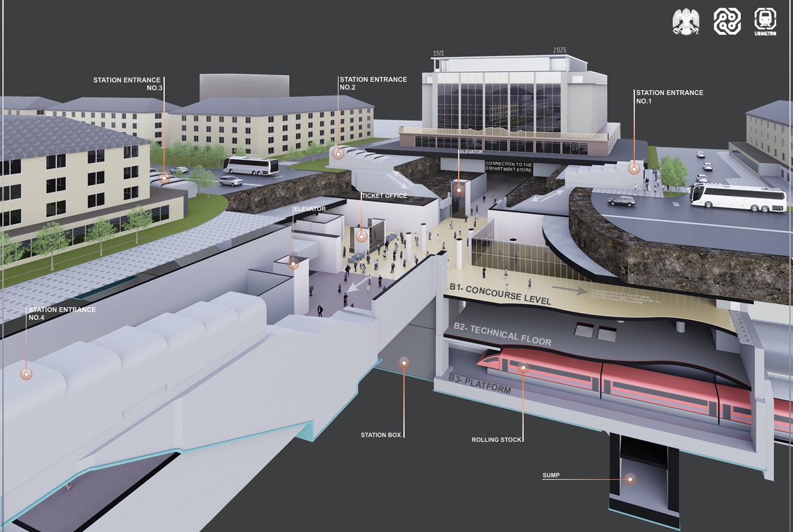
Task: Click the 'ROLLING STOCK' text label
Action: pyautogui.click(x=496, y=439)
